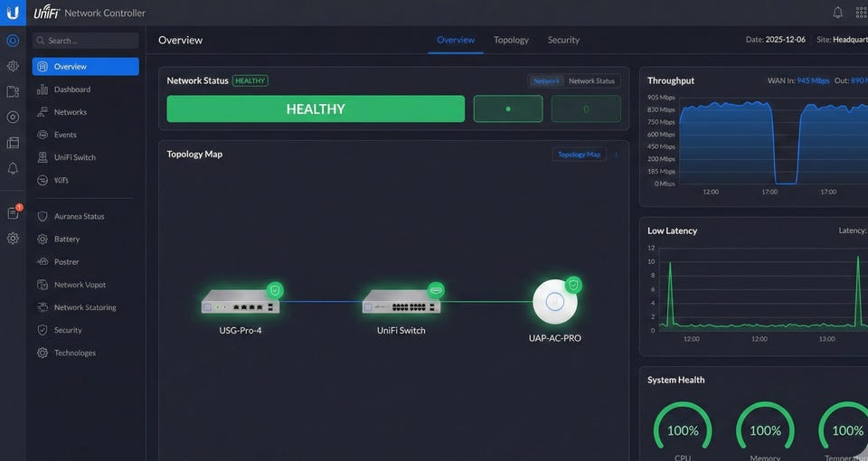
Task: Select the UniFi Switch device on topology map
Action: [x=401, y=302]
